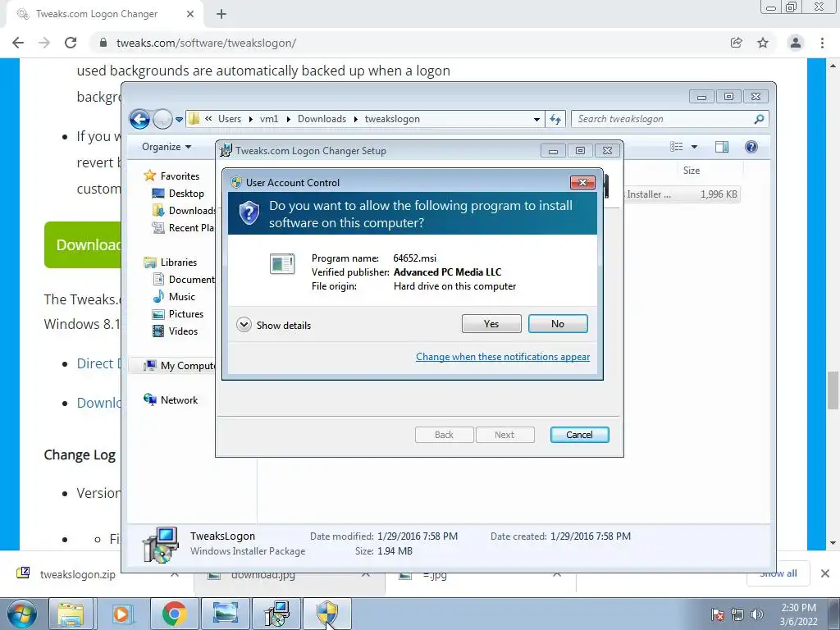Open a new Chrome tab
The width and height of the screenshot is (840, 630).
click(x=221, y=15)
